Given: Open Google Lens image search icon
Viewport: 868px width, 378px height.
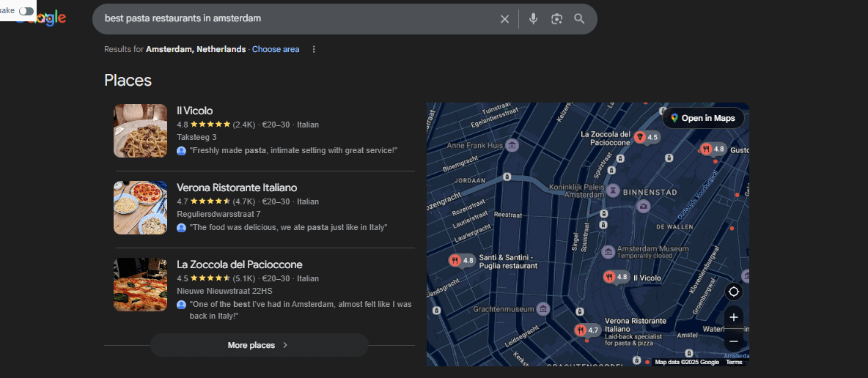Looking at the screenshot, I should tap(556, 19).
